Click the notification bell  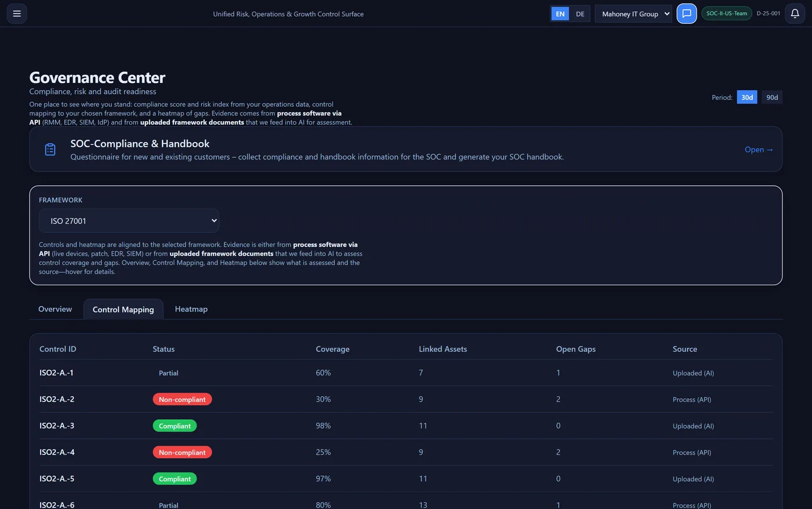pyautogui.click(x=795, y=13)
